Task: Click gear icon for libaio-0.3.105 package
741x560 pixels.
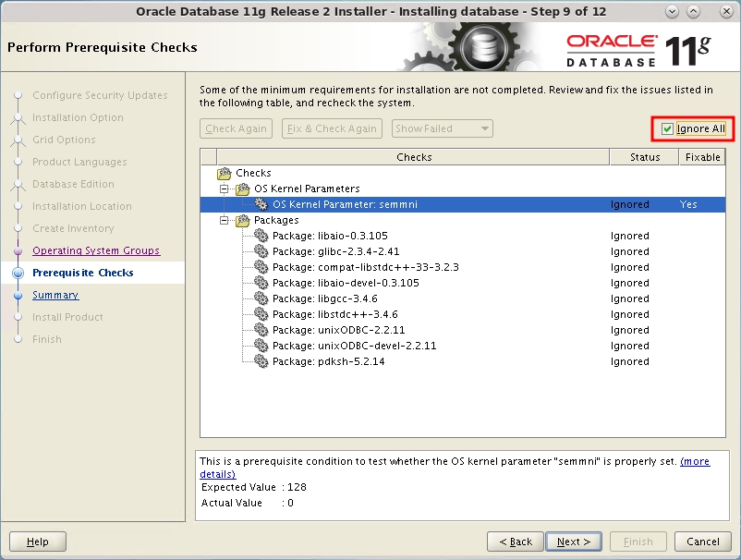Action: tap(261, 236)
